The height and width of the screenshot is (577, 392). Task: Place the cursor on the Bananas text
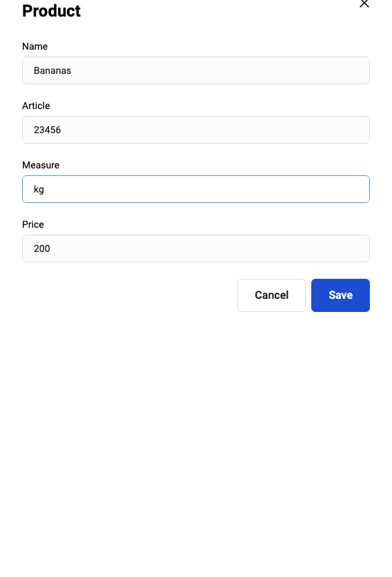coord(52,70)
